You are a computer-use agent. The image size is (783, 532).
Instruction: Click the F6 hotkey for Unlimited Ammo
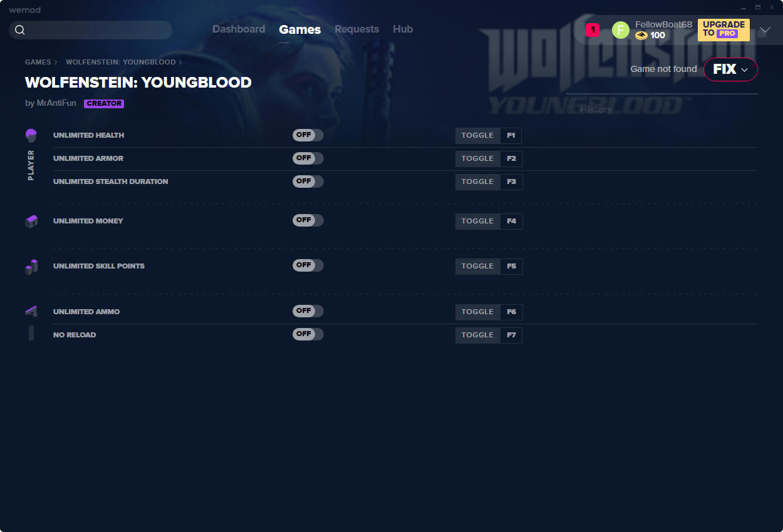511,312
